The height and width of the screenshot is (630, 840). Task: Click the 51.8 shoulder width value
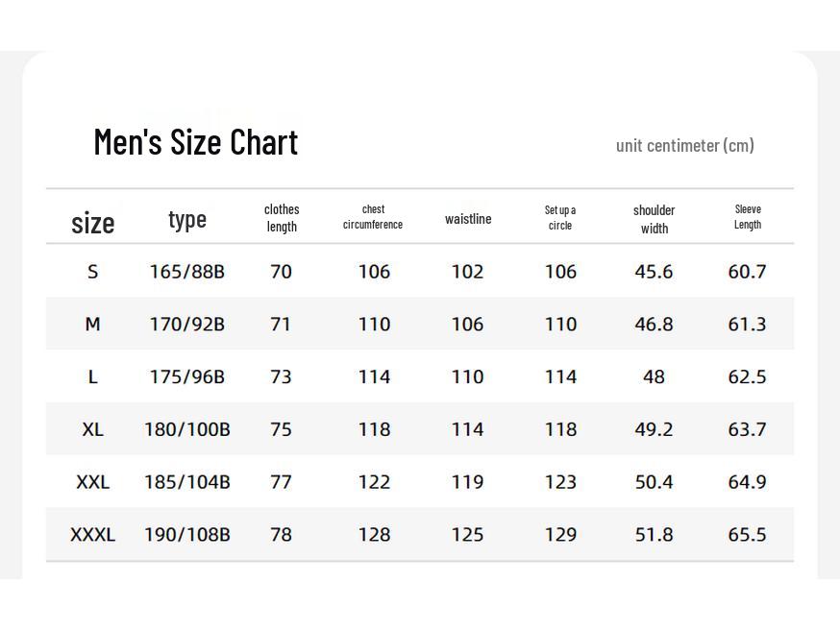click(x=654, y=534)
